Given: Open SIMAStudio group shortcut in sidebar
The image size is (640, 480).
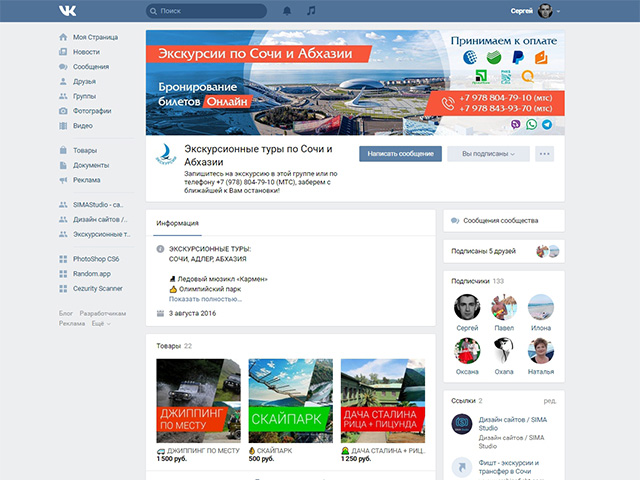Looking at the screenshot, I should [98, 204].
